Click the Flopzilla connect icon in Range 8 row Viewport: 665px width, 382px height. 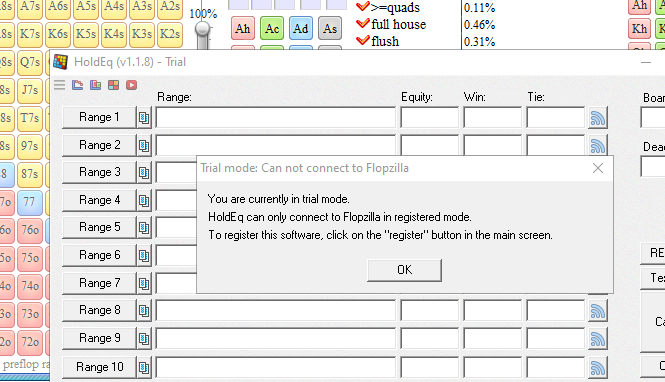pyautogui.click(x=598, y=311)
